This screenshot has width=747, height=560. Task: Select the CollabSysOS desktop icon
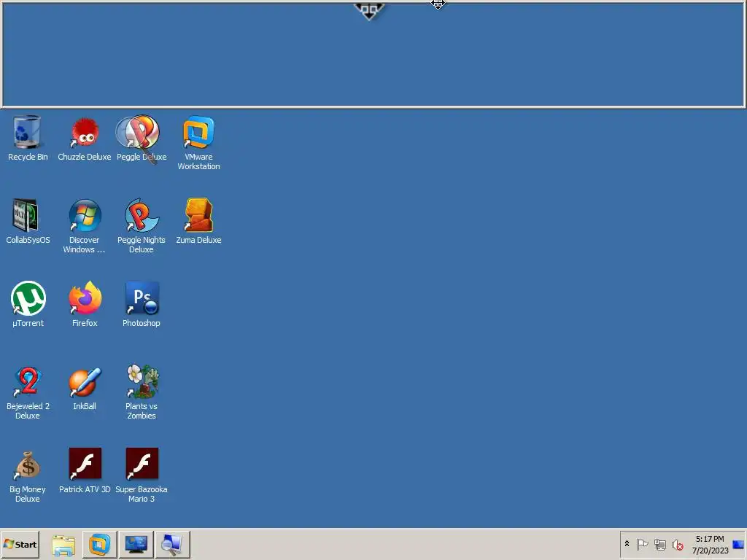tap(28, 222)
